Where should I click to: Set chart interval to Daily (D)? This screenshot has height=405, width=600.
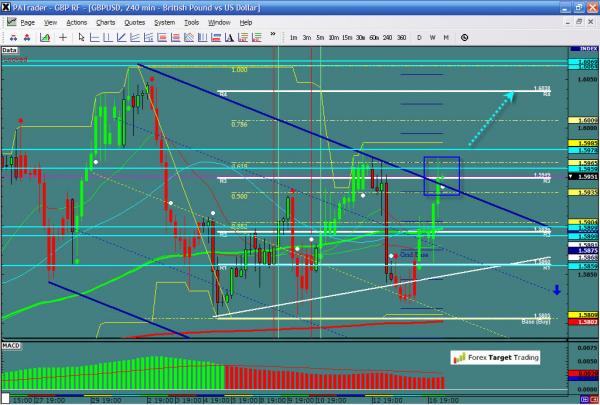(x=419, y=37)
